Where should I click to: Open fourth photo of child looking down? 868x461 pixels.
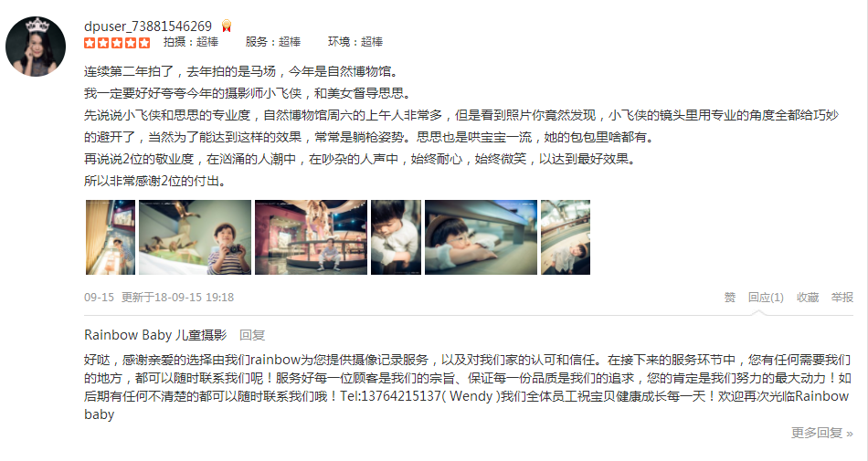click(x=396, y=237)
